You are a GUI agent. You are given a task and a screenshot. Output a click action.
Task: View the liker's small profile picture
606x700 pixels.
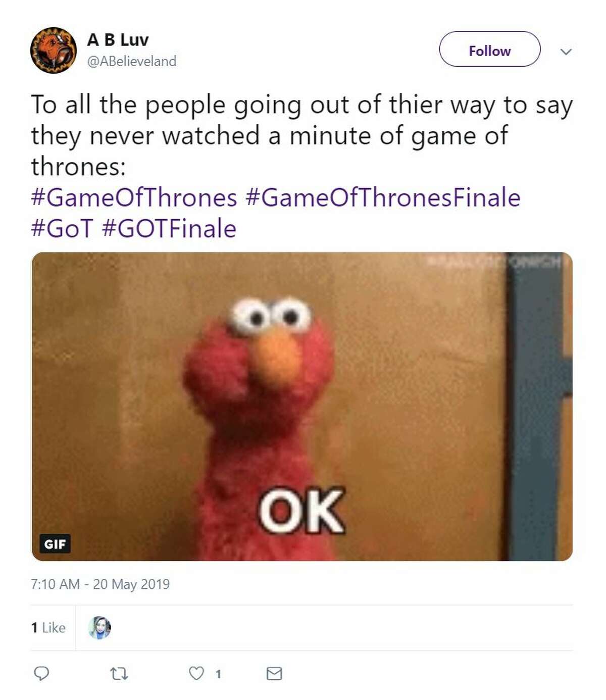coord(99,628)
